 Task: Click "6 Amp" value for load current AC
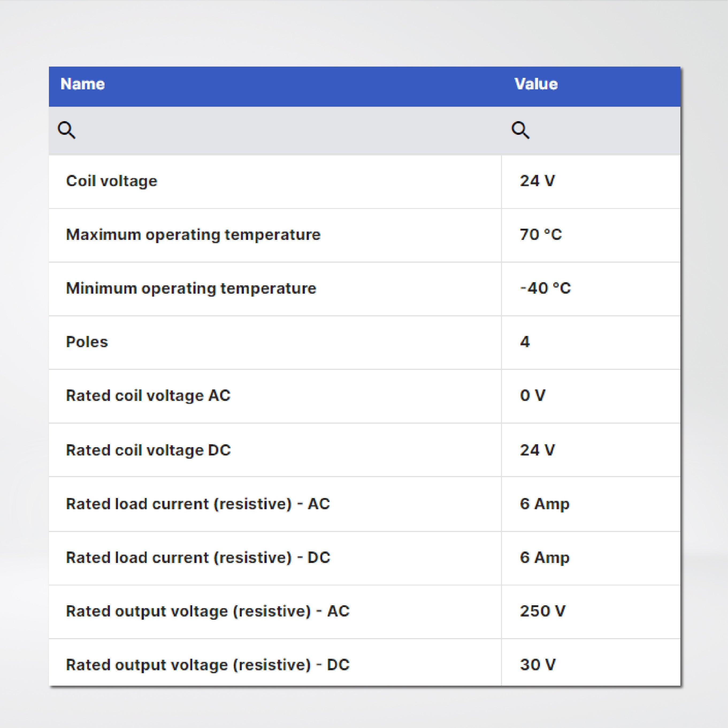coord(545,504)
